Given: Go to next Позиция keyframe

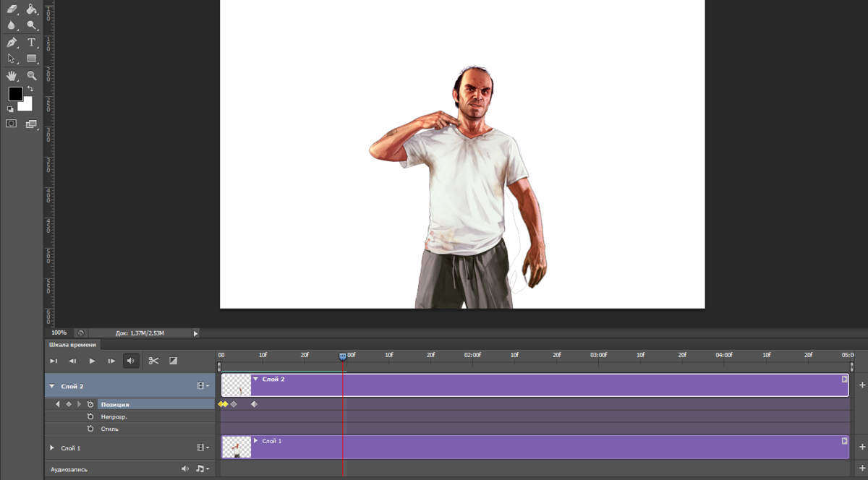Looking at the screenshot, I should [x=79, y=404].
